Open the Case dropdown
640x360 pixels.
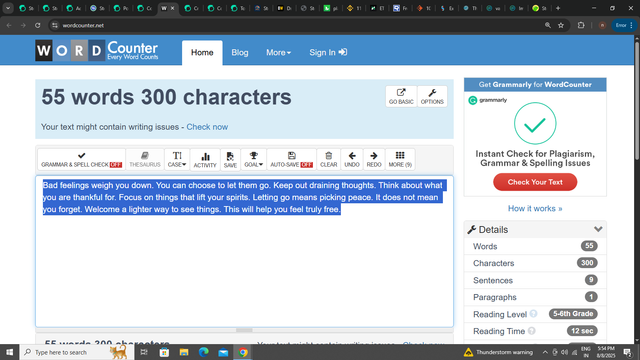coord(177,160)
